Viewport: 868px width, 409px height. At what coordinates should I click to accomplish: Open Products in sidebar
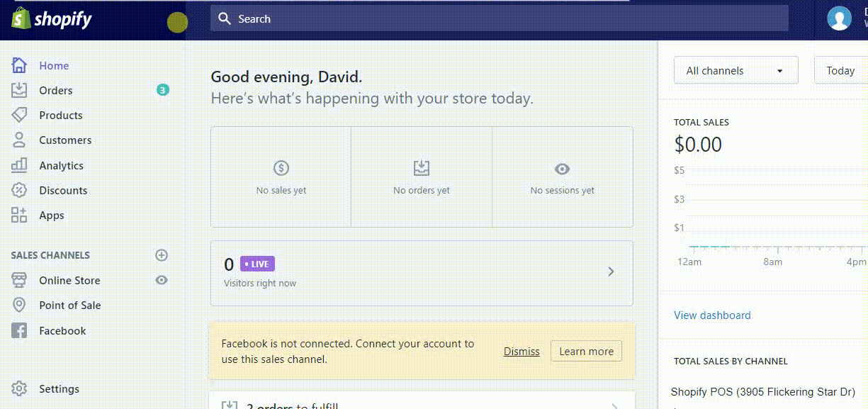[61, 115]
